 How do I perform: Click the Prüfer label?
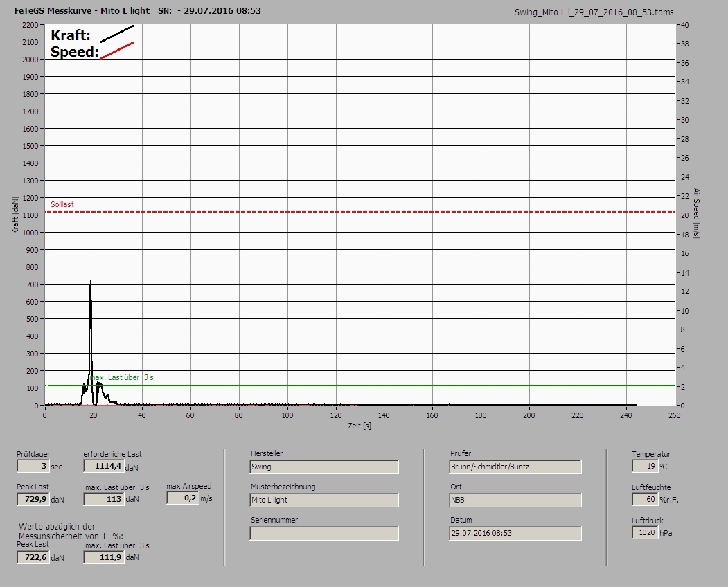[x=461, y=453]
